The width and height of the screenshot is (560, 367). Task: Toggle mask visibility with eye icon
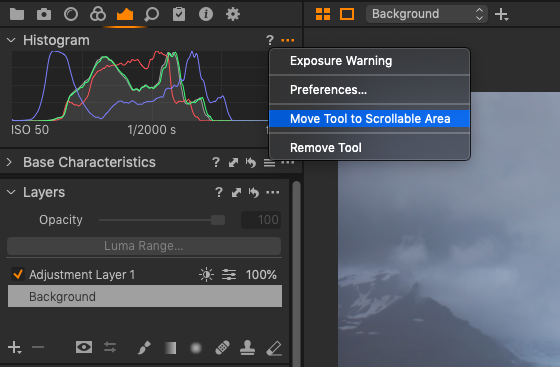tap(84, 347)
